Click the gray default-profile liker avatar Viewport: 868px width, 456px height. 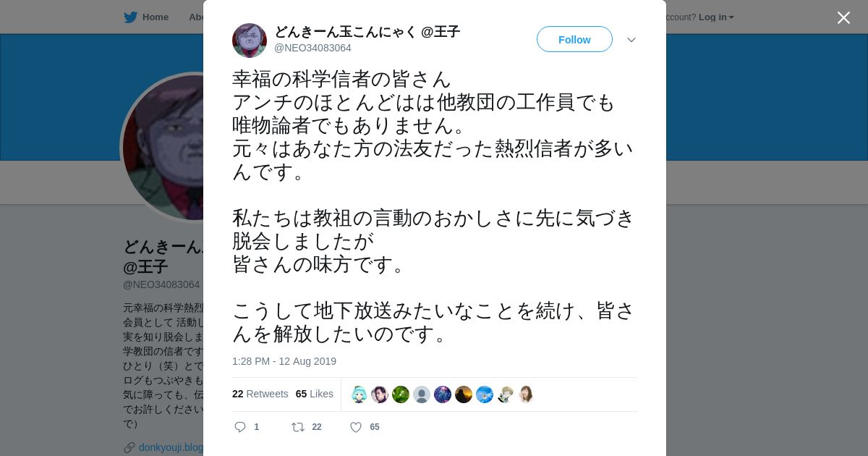(422, 394)
